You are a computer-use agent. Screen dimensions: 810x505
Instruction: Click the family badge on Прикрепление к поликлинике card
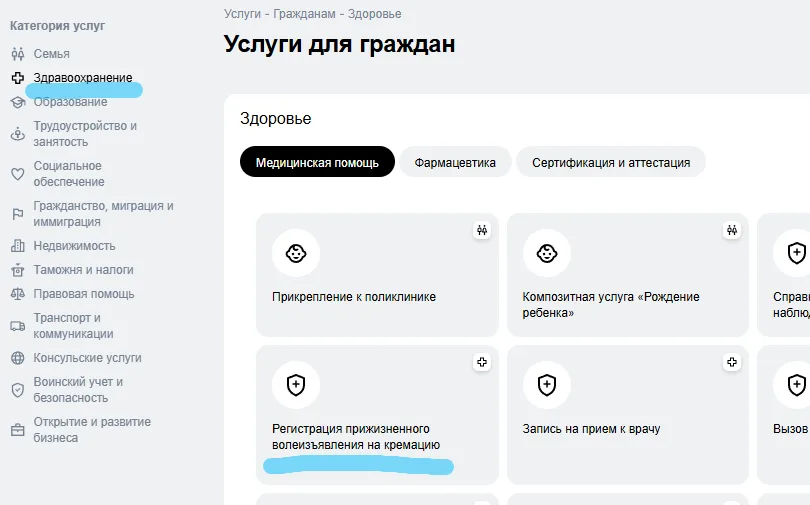[x=482, y=230]
